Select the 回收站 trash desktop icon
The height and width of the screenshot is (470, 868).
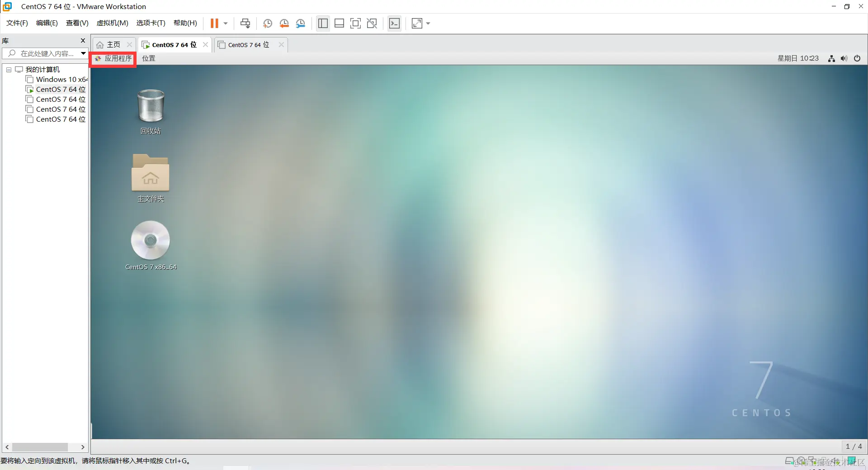point(151,112)
